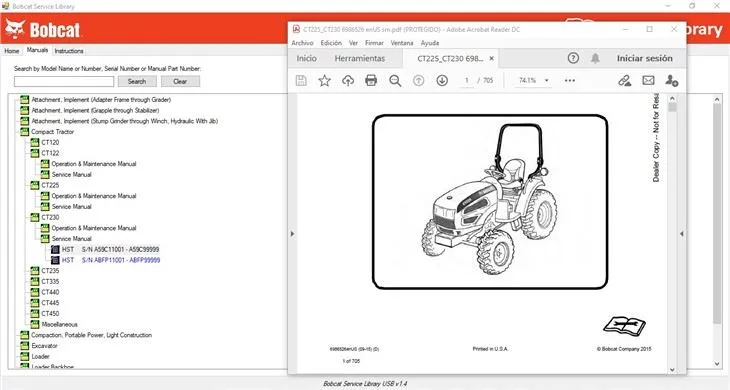
Task: Select Compaction, Portable Power, Light Construction
Action: click(91, 335)
